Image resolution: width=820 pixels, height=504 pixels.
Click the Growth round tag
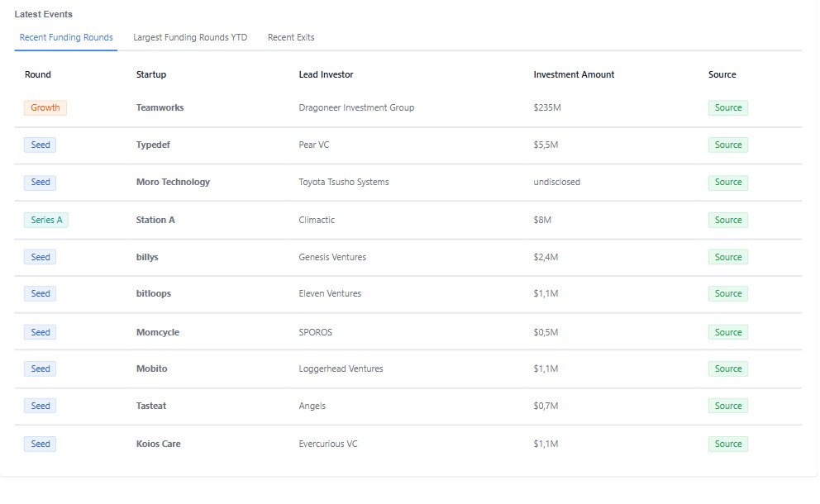coord(45,107)
